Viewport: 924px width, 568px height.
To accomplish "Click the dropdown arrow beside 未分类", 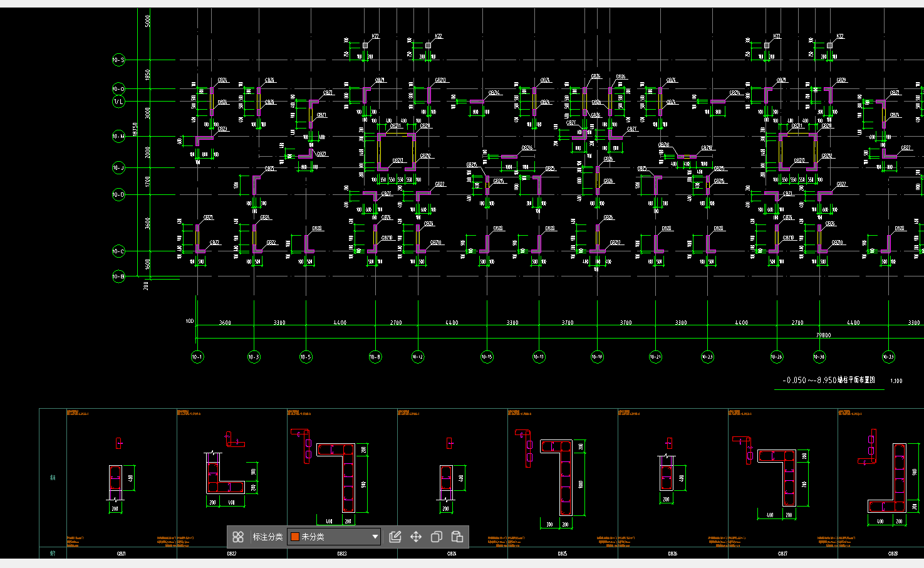I will pyautogui.click(x=375, y=537).
